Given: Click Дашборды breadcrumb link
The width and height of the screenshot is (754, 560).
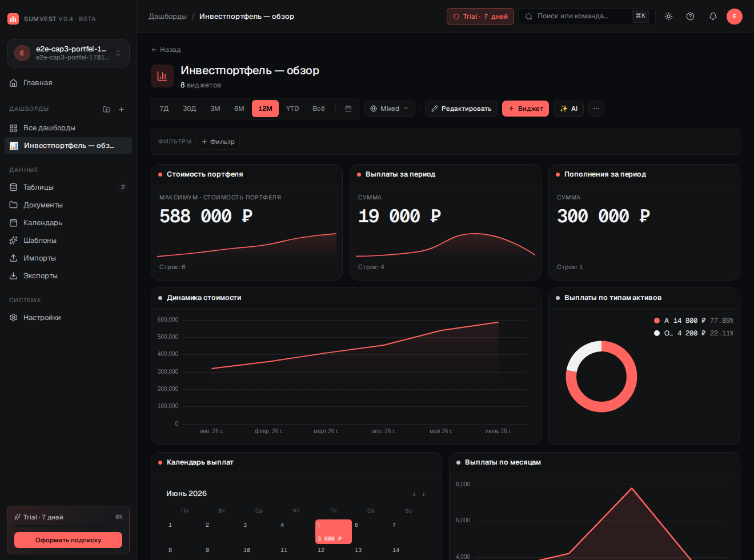Looking at the screenshot, I should 167,17.
